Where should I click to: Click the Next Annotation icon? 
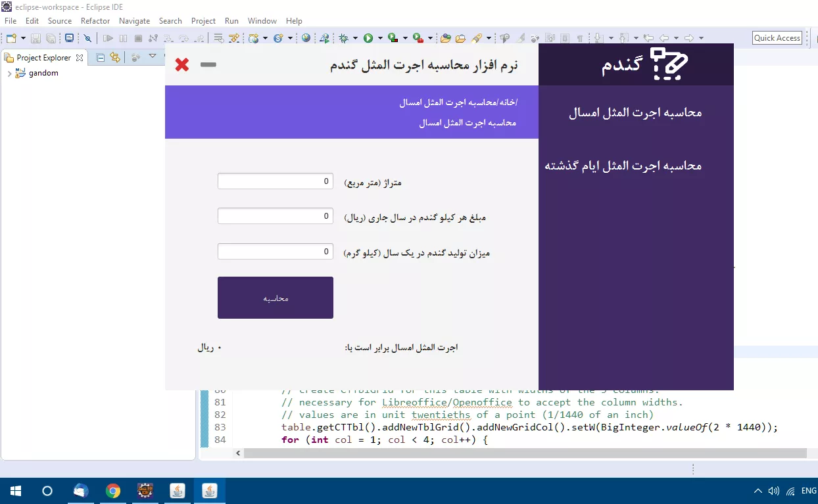tap(600, 38)
